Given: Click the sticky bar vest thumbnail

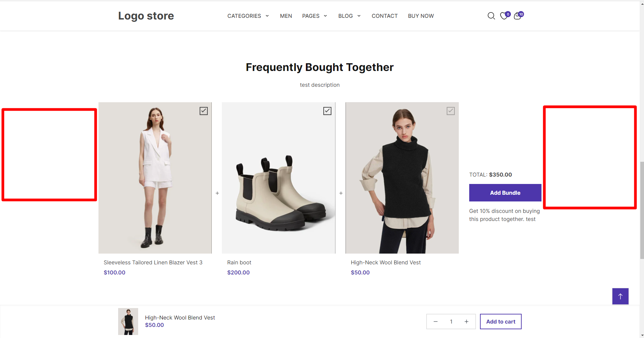Looking at the screenshot, I should pos(128,322).
